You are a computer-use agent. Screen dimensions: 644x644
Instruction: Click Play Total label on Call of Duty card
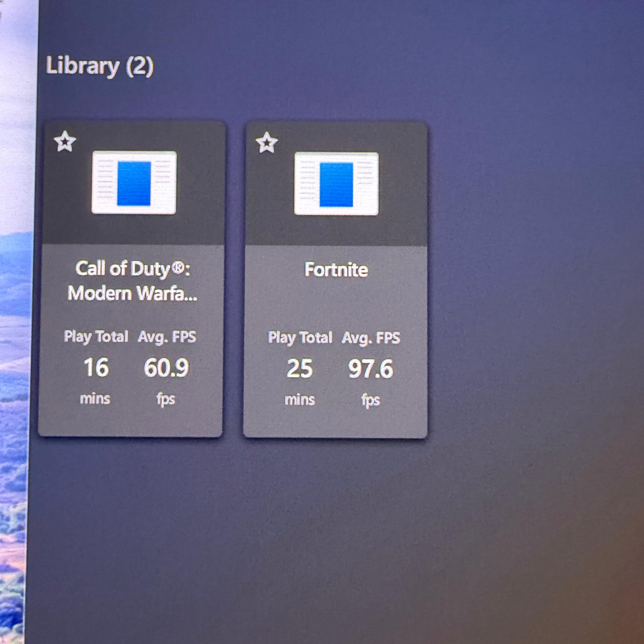click(x=96, y=336)
